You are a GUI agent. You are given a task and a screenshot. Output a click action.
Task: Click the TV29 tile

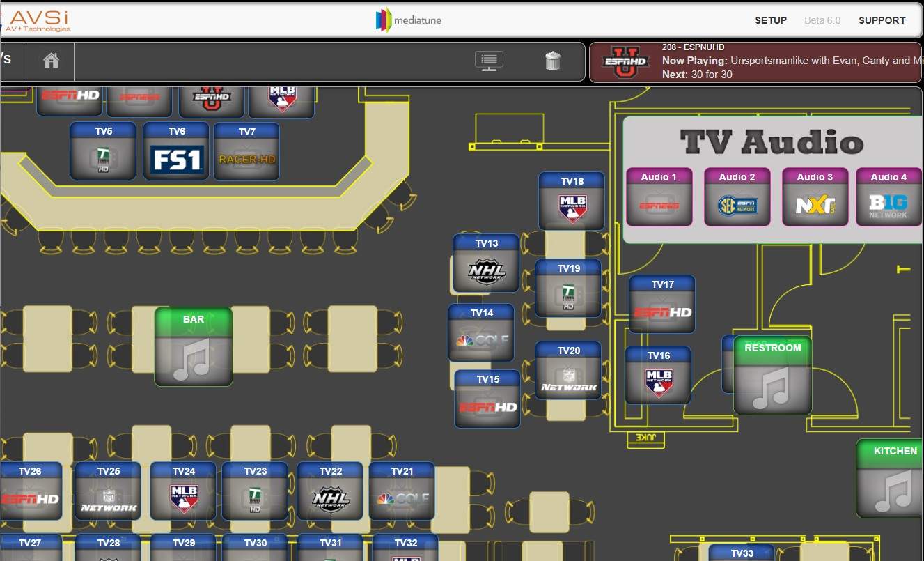pyautogui.click(x=183, y=548)
